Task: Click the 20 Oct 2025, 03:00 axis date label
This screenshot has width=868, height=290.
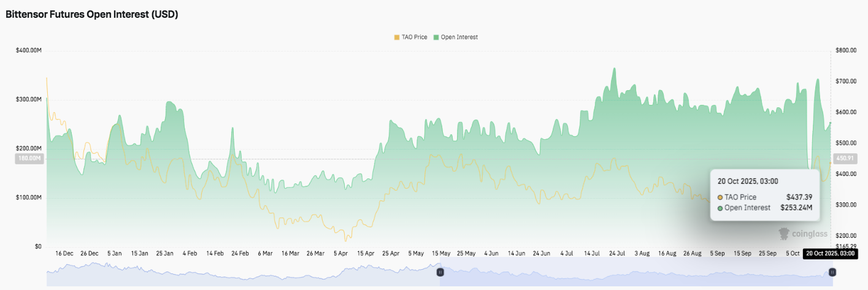Action: pyautogui.click(x=830, y=253)
